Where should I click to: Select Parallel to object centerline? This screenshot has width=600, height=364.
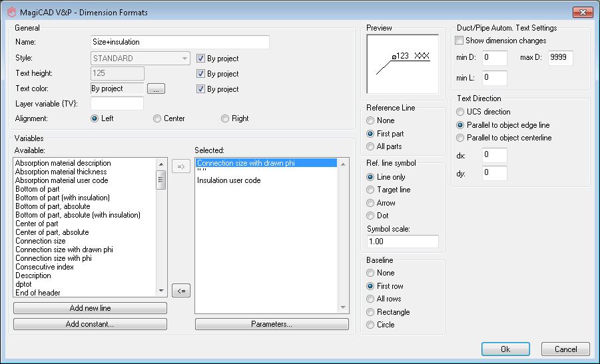coord(460,138)
